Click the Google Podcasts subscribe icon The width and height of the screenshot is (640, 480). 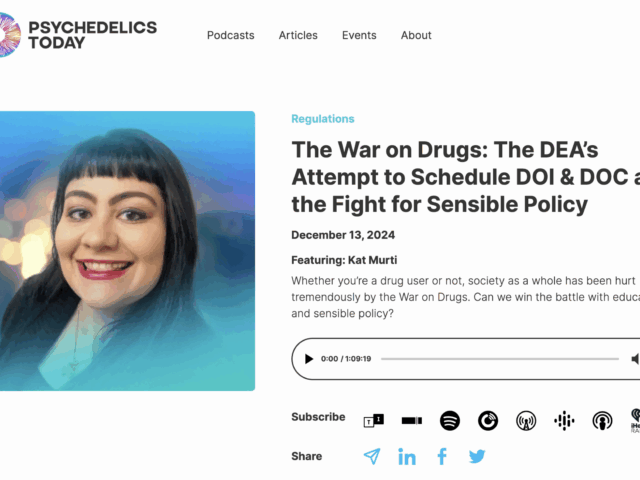(564, 421)
